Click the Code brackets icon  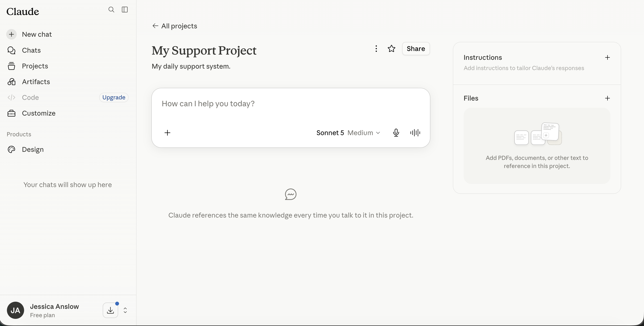point(11,97)
